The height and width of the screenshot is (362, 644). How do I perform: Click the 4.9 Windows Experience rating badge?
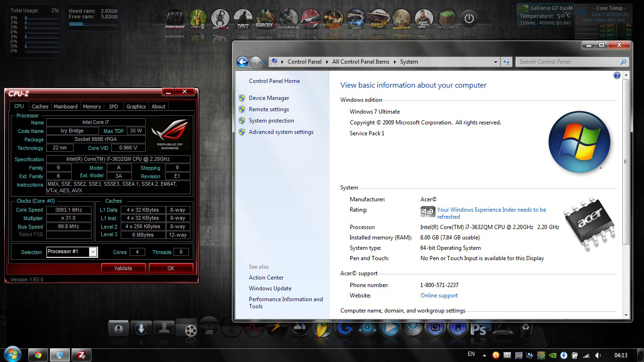pyautogui.click(x=427, y=212)
